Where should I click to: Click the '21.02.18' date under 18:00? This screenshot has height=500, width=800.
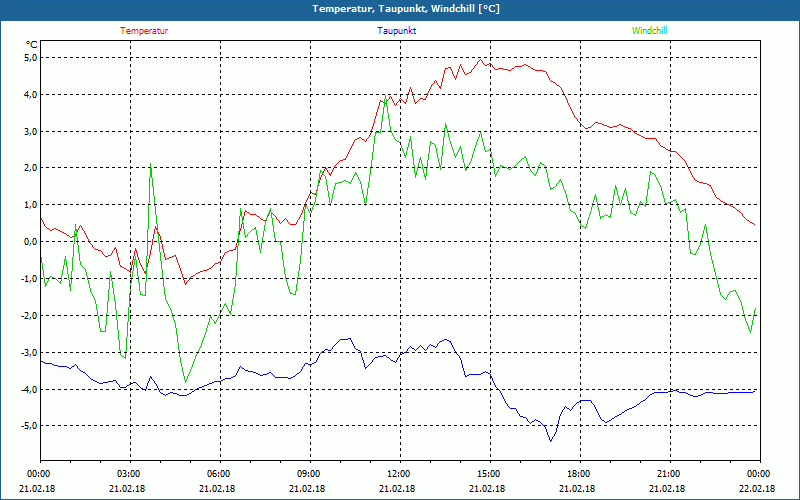coord(578,488)
